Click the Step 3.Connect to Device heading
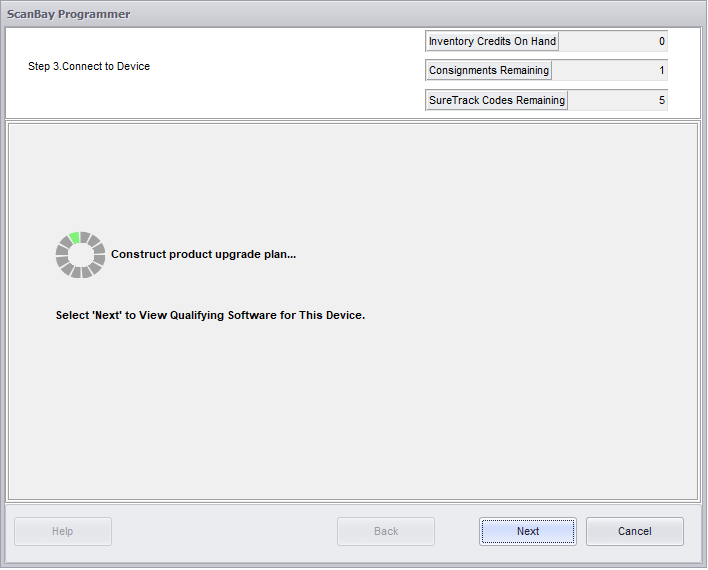 pyautogui.click(x=89, y=66)
